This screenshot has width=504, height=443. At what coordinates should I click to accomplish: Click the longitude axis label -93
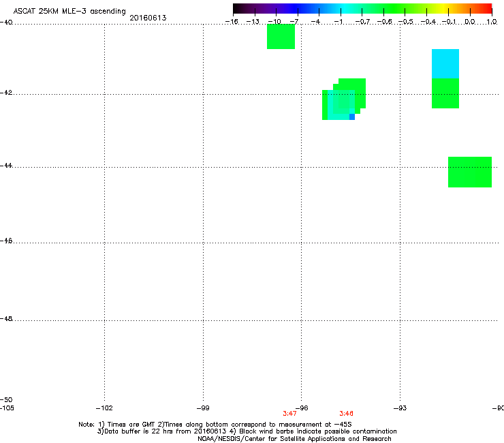pos(400,408)
